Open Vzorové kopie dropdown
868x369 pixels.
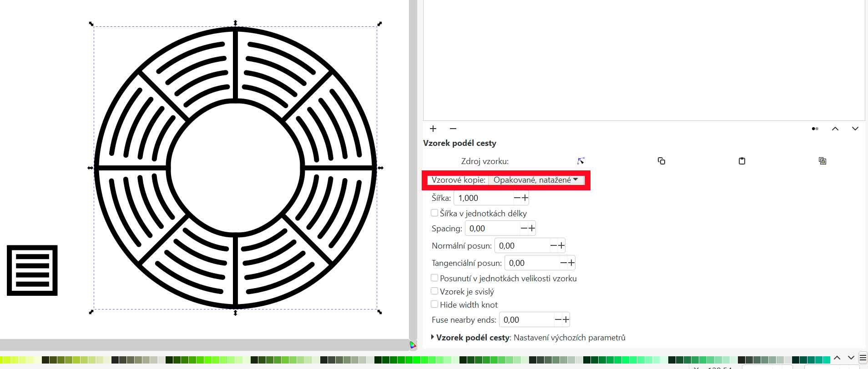pos(535,180)
